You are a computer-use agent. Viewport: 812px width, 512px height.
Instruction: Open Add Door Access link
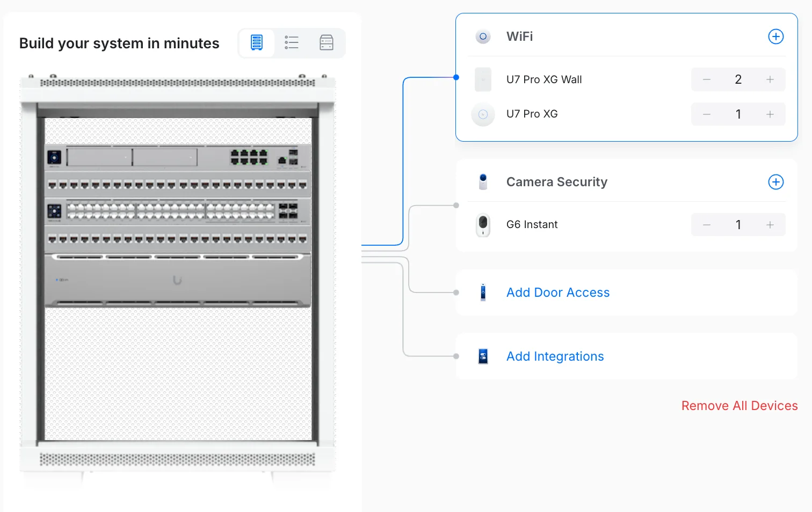tap(557, 292)
